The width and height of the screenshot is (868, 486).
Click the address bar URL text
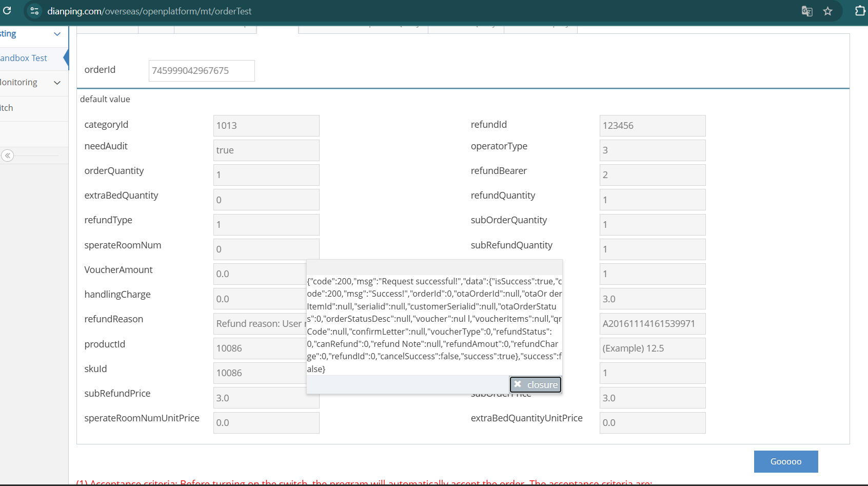click(149, 11)
